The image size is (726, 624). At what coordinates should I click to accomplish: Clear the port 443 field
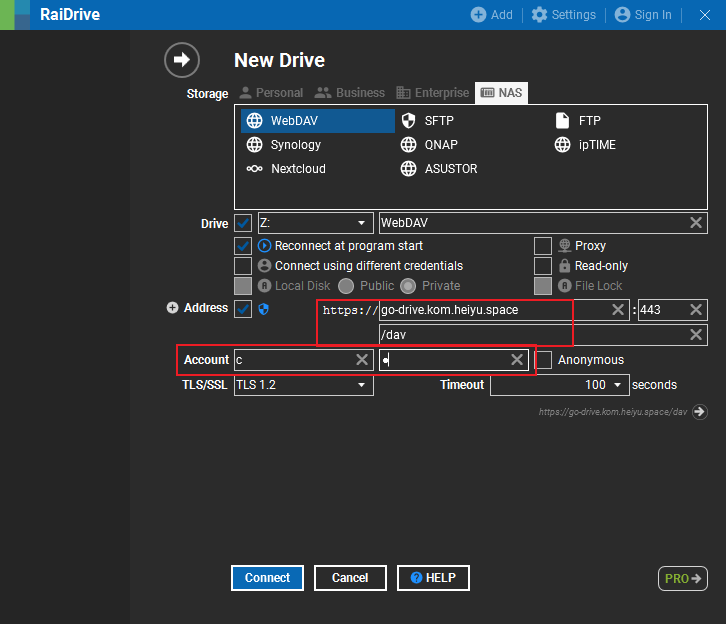695,310
